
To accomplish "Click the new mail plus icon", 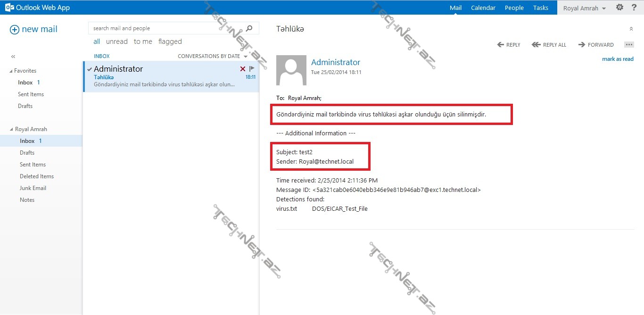I will (15, 29).
